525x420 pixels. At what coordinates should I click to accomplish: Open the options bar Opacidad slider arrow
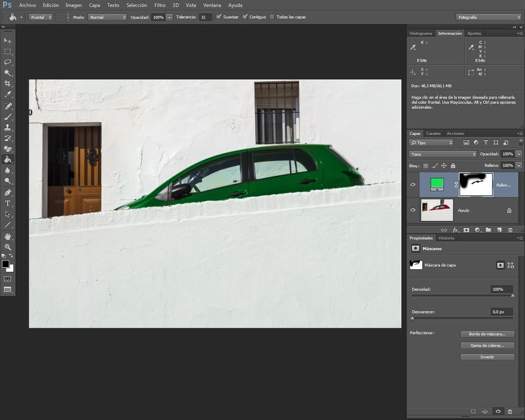[x=169, y=17]
